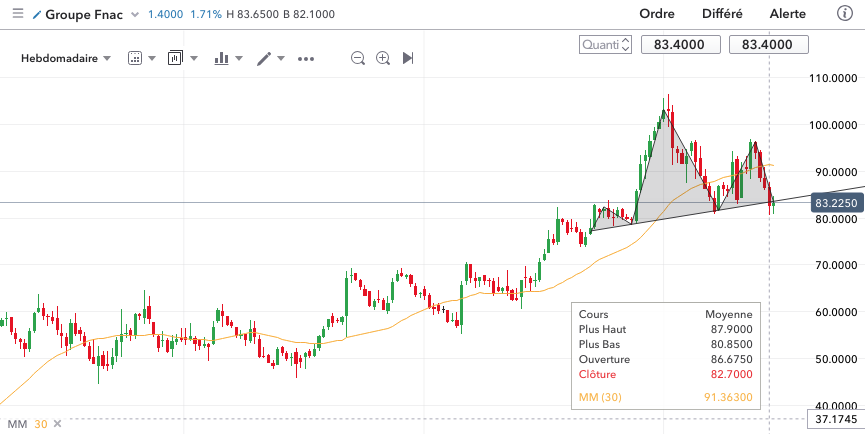Click the stacked chart layout icon
The width and height of the screenshot is (865, 434).
(175, 58)
